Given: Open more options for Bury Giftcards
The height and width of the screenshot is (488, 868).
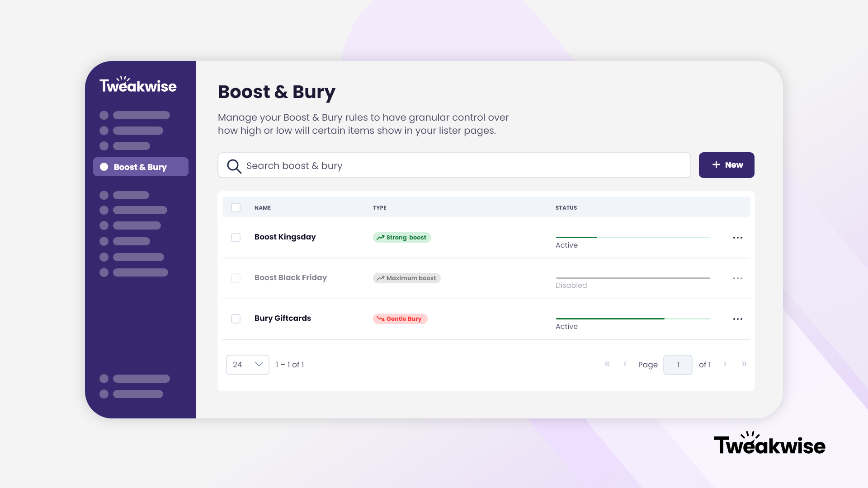Looking at the screenshot, I should (x=738, y=319).
